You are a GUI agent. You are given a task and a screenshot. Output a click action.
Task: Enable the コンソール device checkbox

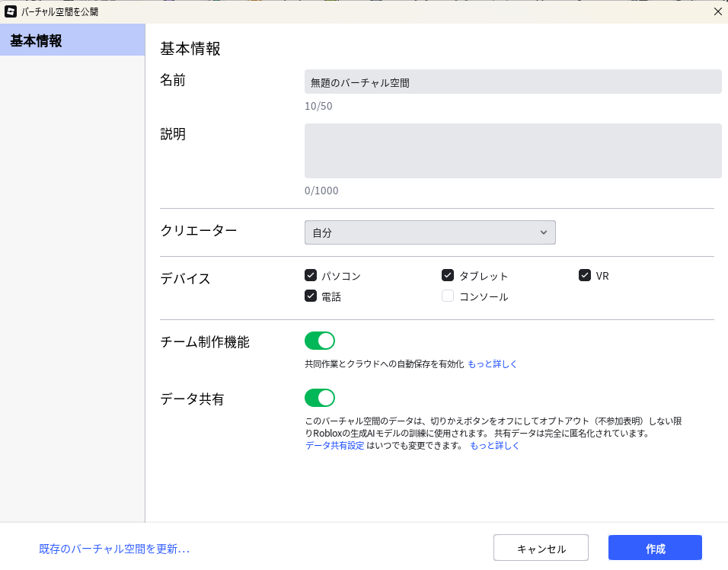448,296
